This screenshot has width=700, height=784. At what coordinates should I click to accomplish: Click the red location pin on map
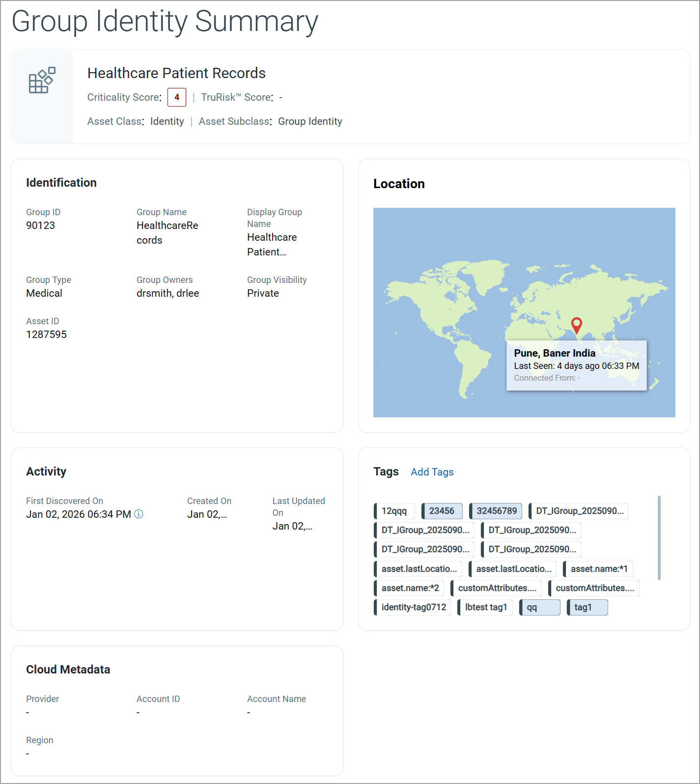577,325
